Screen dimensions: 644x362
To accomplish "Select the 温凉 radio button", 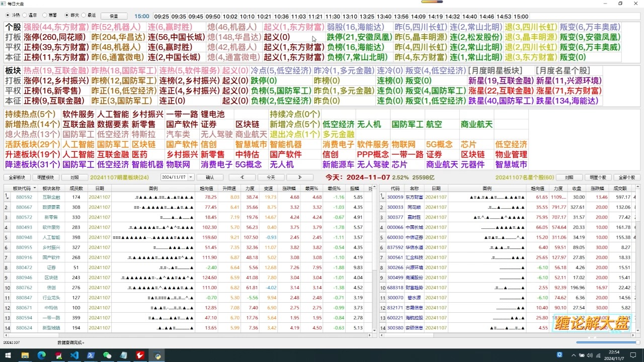I will (x=30, y=16).
